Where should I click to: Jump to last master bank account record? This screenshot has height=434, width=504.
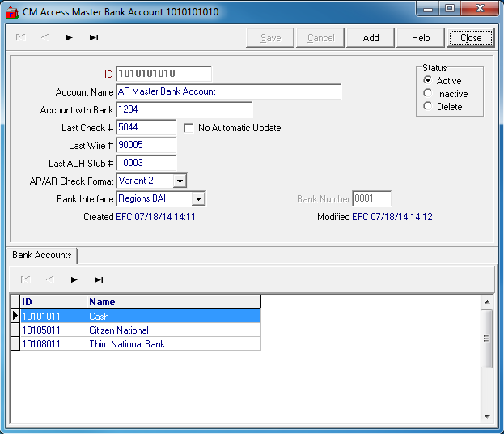coord(94,37)
